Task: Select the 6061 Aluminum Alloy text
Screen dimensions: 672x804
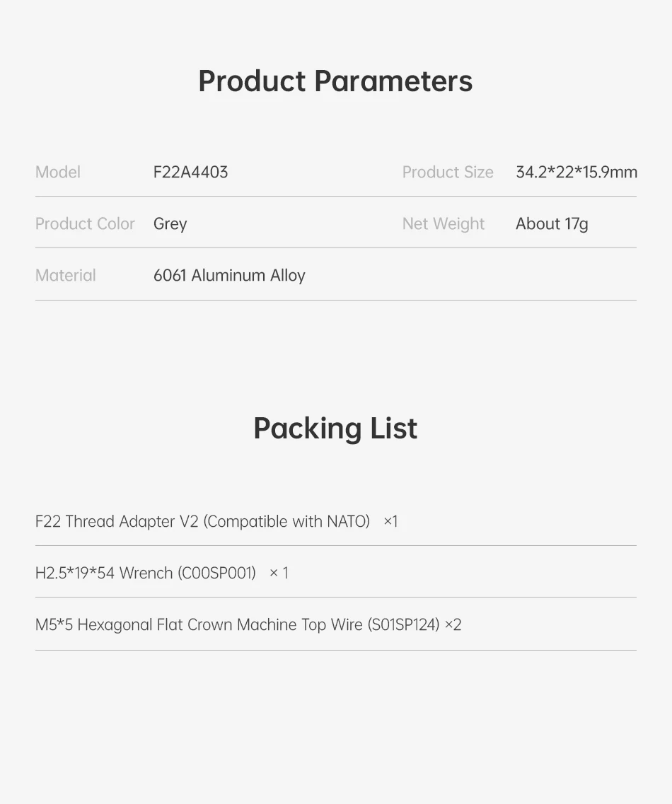Action: [x=229, y=275]
